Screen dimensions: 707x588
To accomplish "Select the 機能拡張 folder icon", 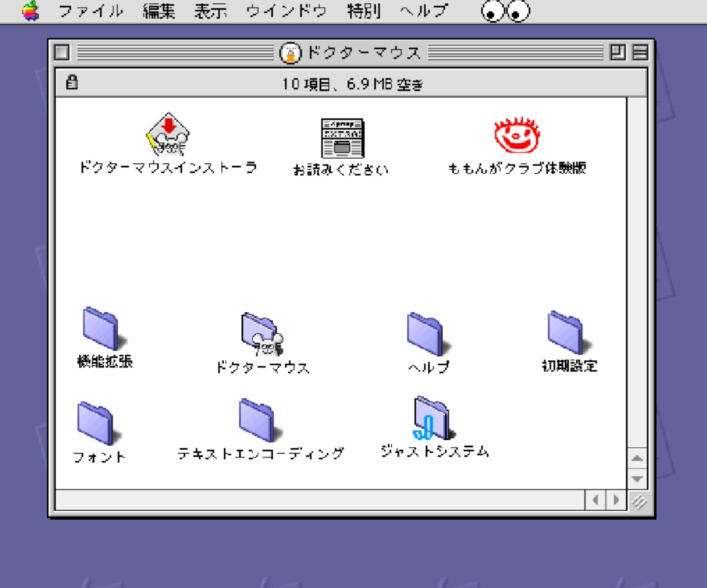I will pyautogui.click(x=104, y=329).
